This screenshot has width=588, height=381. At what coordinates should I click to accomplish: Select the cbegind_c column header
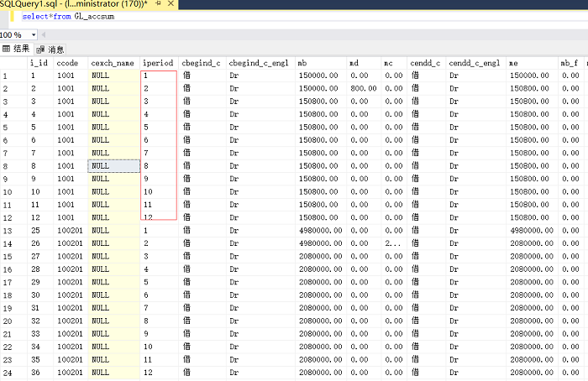201,63
